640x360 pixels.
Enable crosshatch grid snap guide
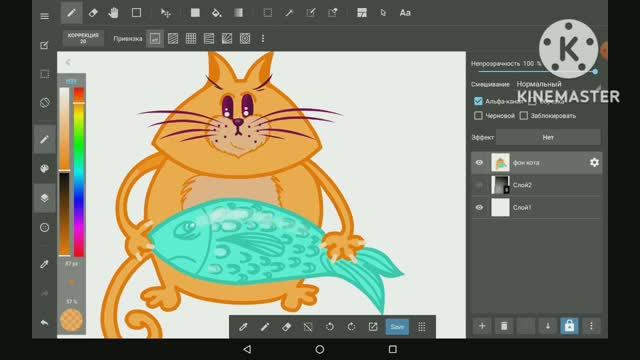coord(191,39)
